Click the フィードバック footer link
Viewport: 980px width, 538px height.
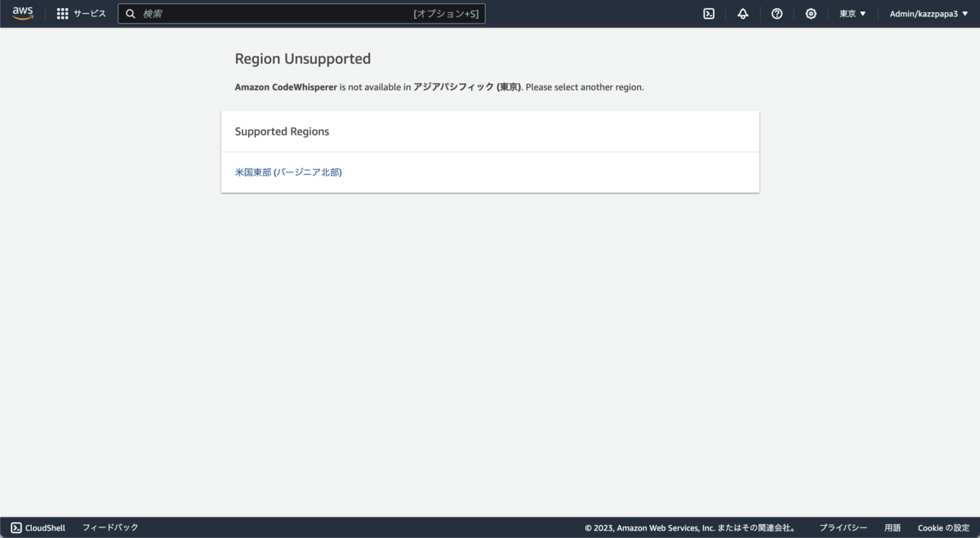coord(110,527)
